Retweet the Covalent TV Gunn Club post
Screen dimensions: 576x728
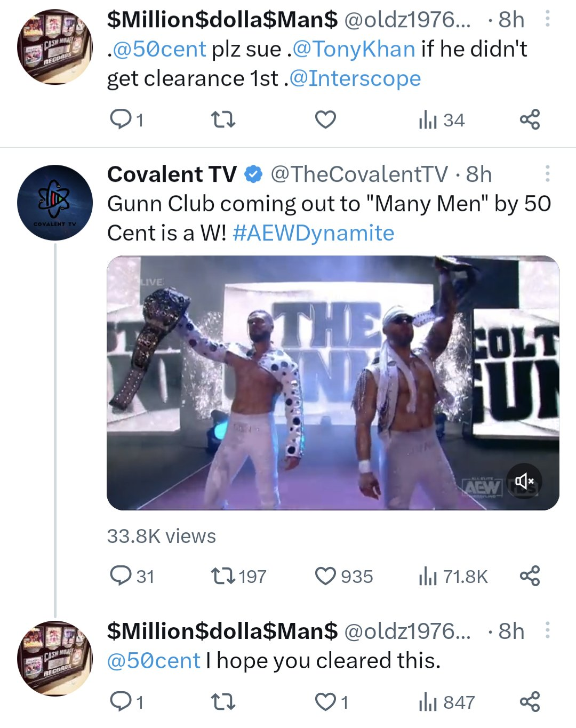223,576
